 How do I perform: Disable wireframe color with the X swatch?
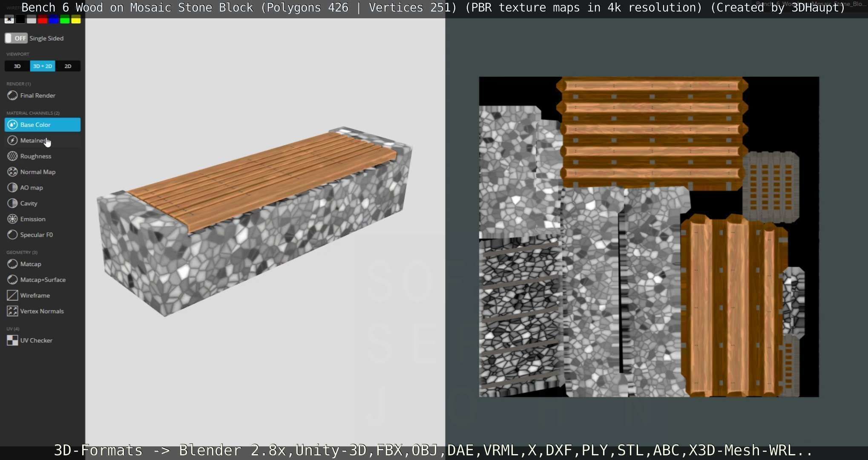tap(9, 20)
